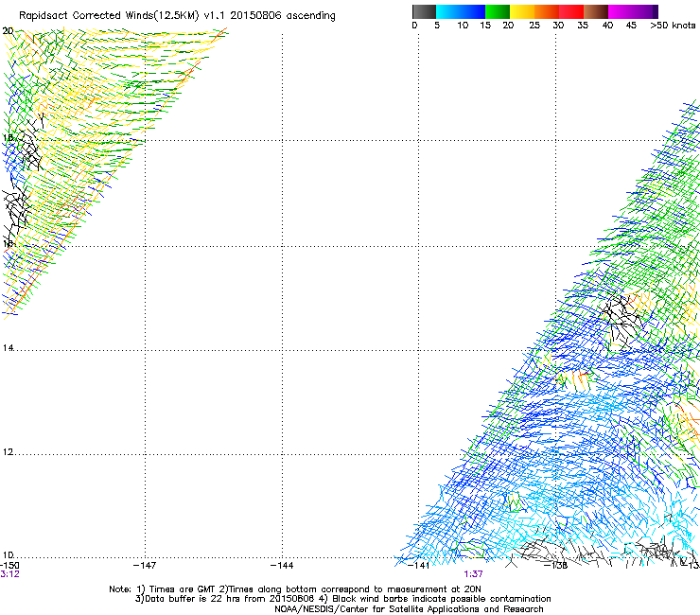Click the brown 35-40 knots legend swatch

coord(596,11)
